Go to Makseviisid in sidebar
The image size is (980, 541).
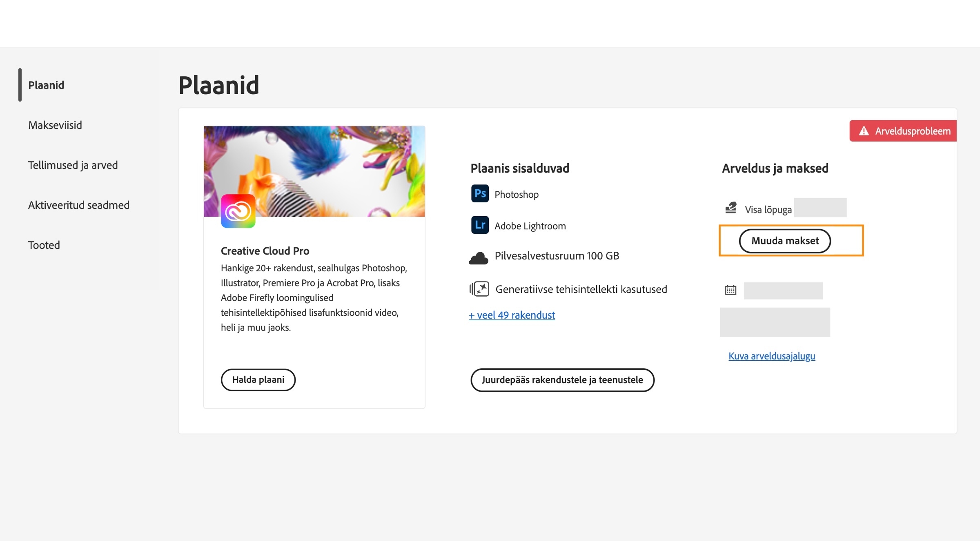[x=55, y=125]
